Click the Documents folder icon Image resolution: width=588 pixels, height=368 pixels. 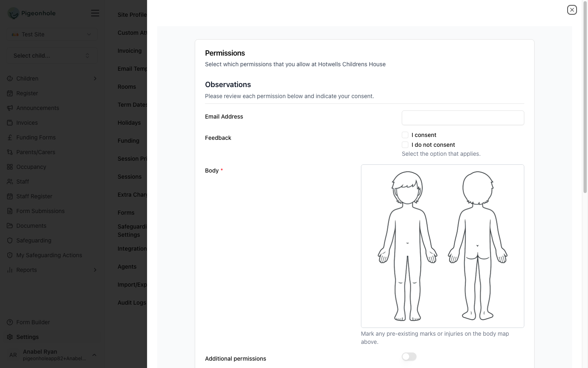point(10,226)
